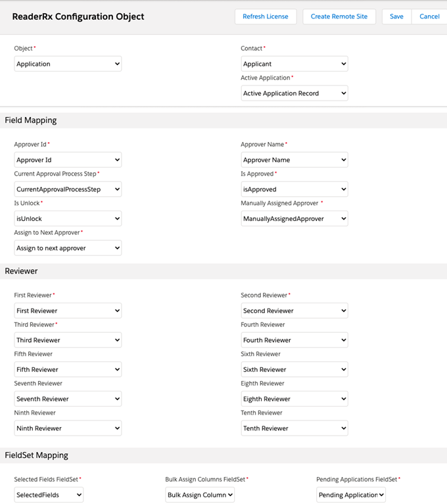
Task: Cancel the configuration changes
Action: (429, 16)
